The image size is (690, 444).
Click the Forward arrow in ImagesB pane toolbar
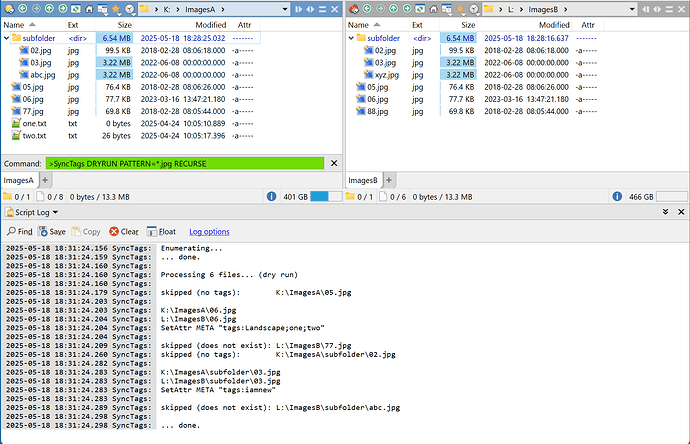click(x=380, y=9)
